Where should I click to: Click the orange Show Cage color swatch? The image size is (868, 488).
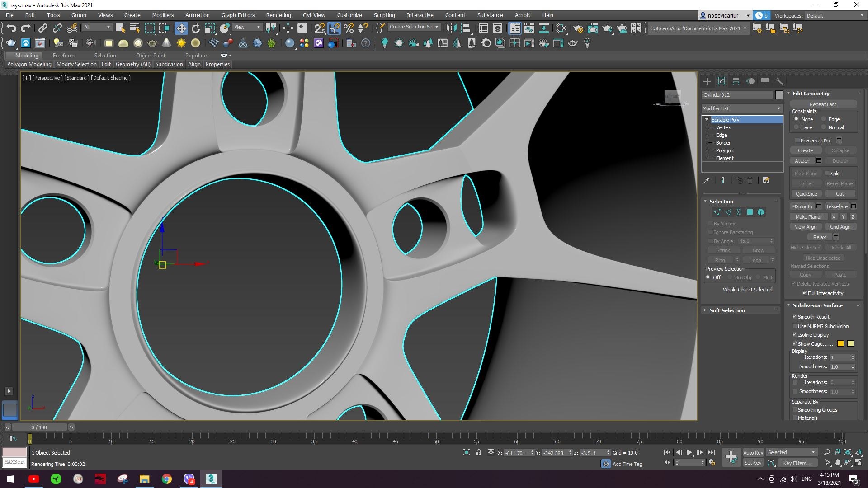click(840, 344)
